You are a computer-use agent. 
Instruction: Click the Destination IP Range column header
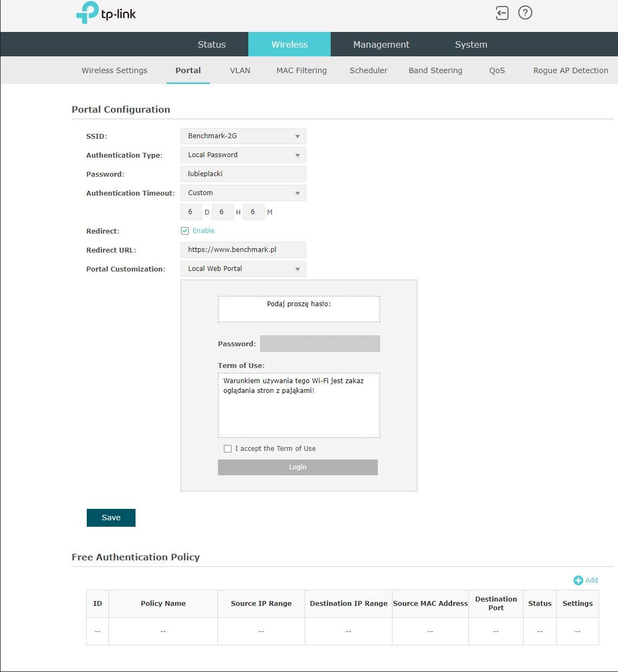pyautogui.click(x=349, y=604)
